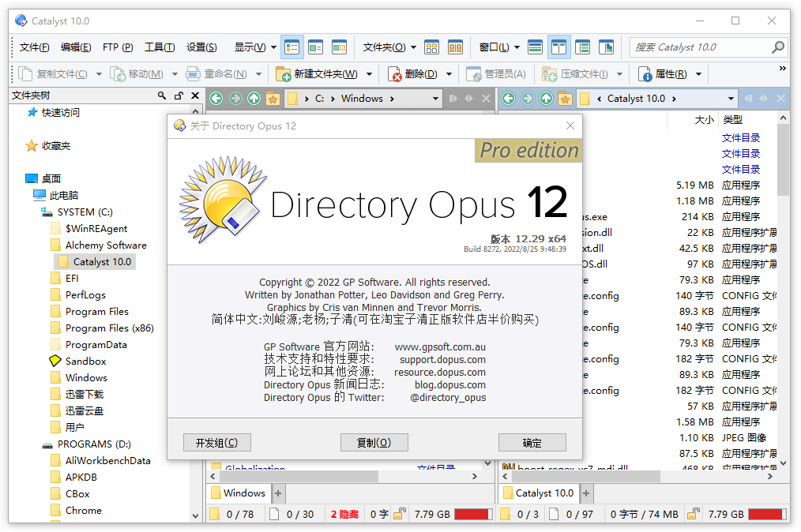Click Windows segment in left path bar
Screen dimensions: 801x532
click(x=362, y=99)
